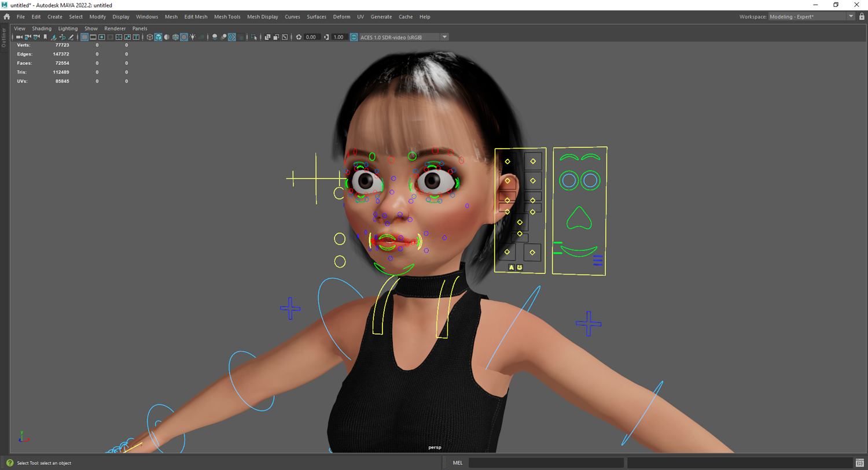The height and width of the screenshot is (470, 868).
Task: Toggle the grid display icon
Action: point(84,37)
